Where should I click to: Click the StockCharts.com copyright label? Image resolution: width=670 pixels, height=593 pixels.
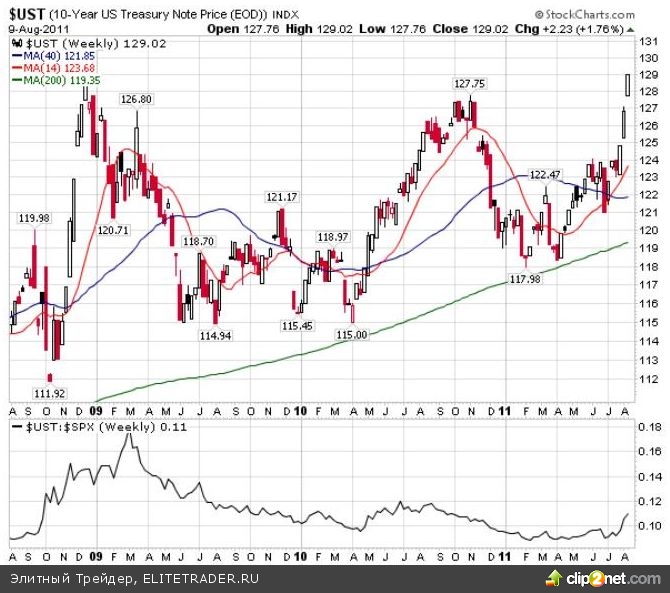click(585, 15)
